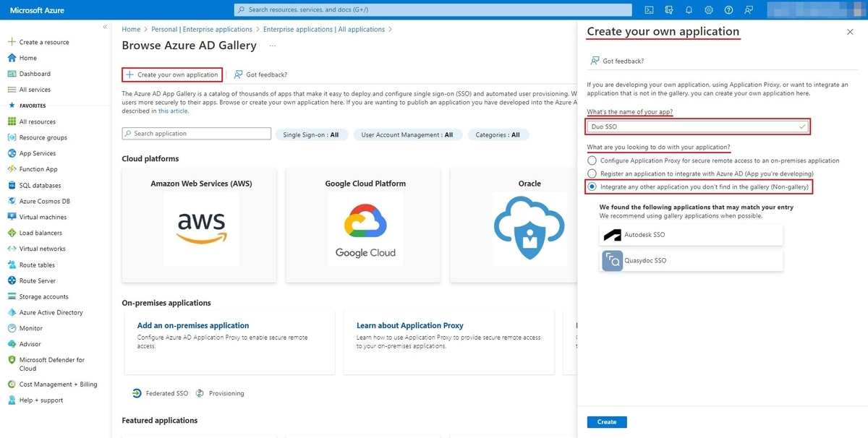
Task: Open the Single Sign-on filter
Action: pos(311,134)
